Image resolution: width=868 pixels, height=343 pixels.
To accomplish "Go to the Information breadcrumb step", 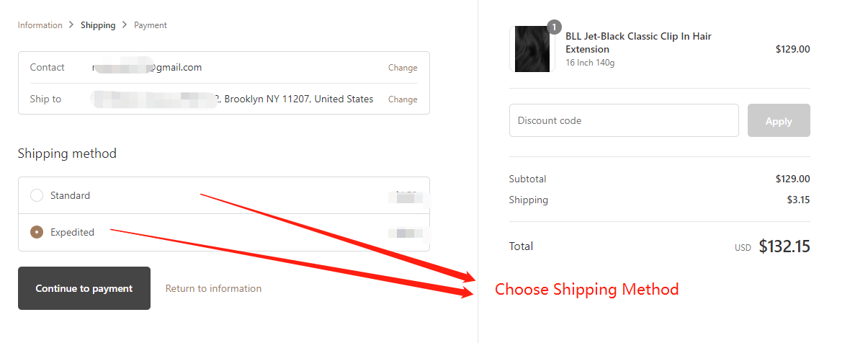I will [x=40, y=25].
